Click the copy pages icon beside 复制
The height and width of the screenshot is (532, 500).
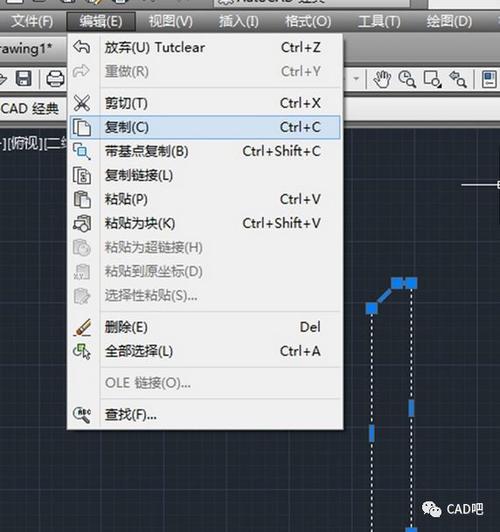pyautogui.click(x=82, y=128)
